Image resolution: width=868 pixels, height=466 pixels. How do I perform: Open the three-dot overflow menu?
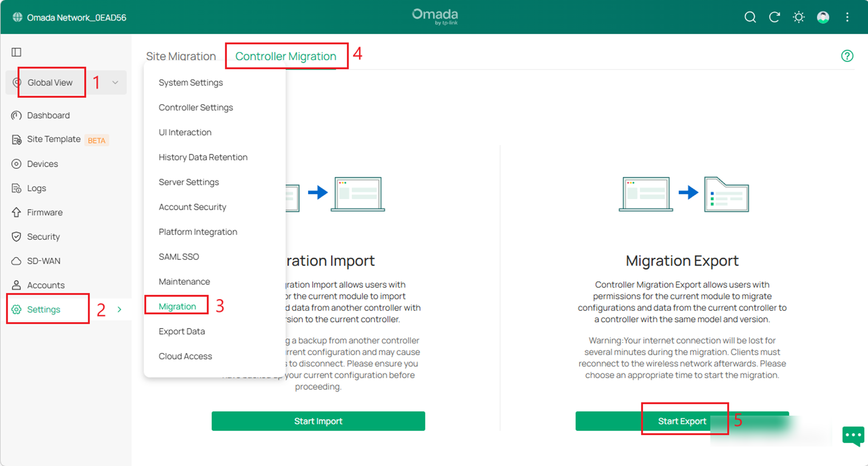(x=847, y=17)
